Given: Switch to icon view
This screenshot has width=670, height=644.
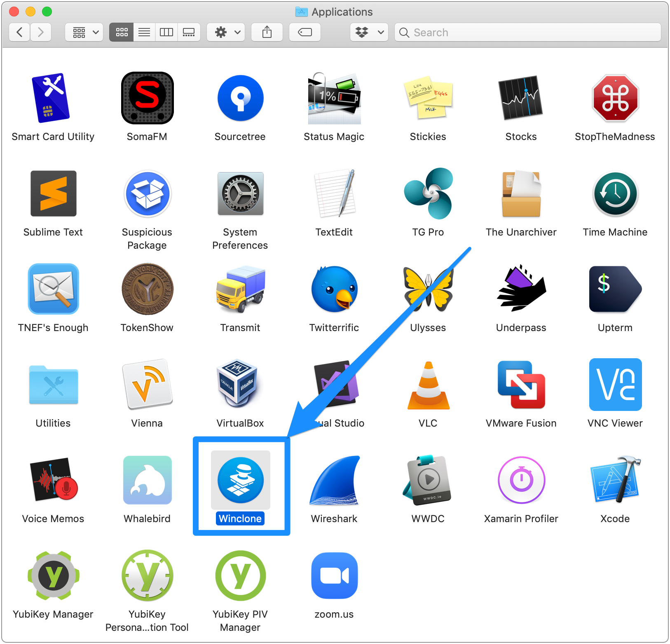Looking at the screenshot, I should coord(122,32).
